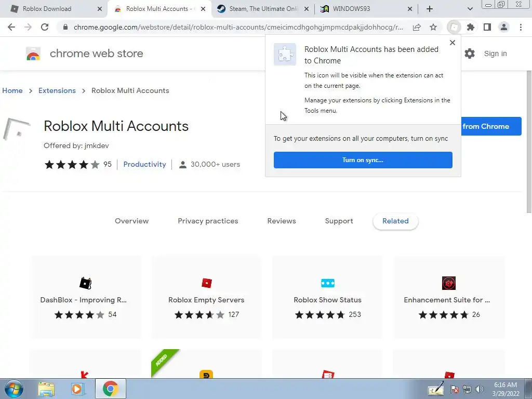
Task: Click the page vertical scrollbar
Action: coord(529,142)
